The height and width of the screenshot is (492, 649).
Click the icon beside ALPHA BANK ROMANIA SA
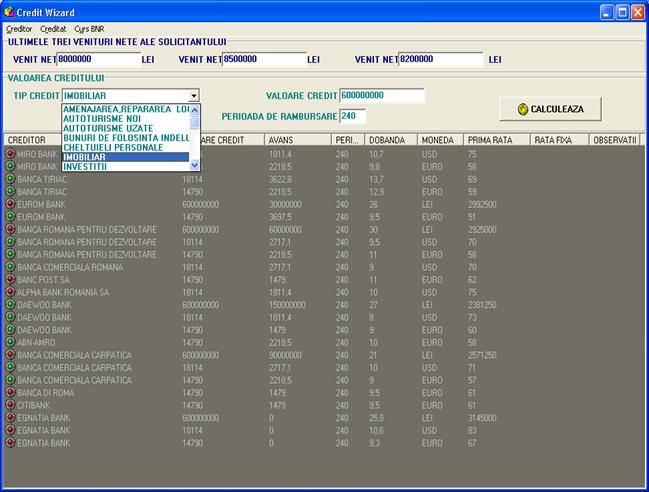click(10, 292)
